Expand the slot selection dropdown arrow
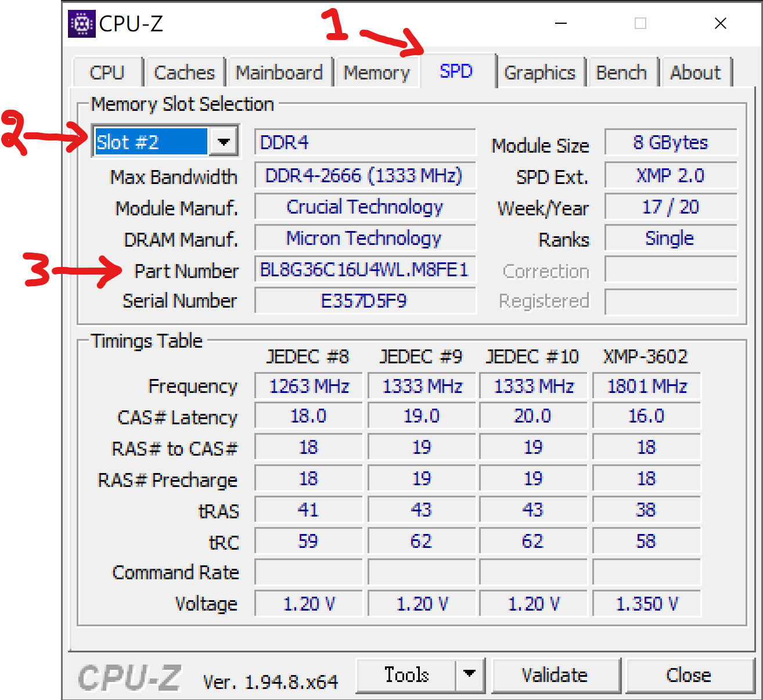Viewport: 763px width, 700px height. (x=224, y=142)
